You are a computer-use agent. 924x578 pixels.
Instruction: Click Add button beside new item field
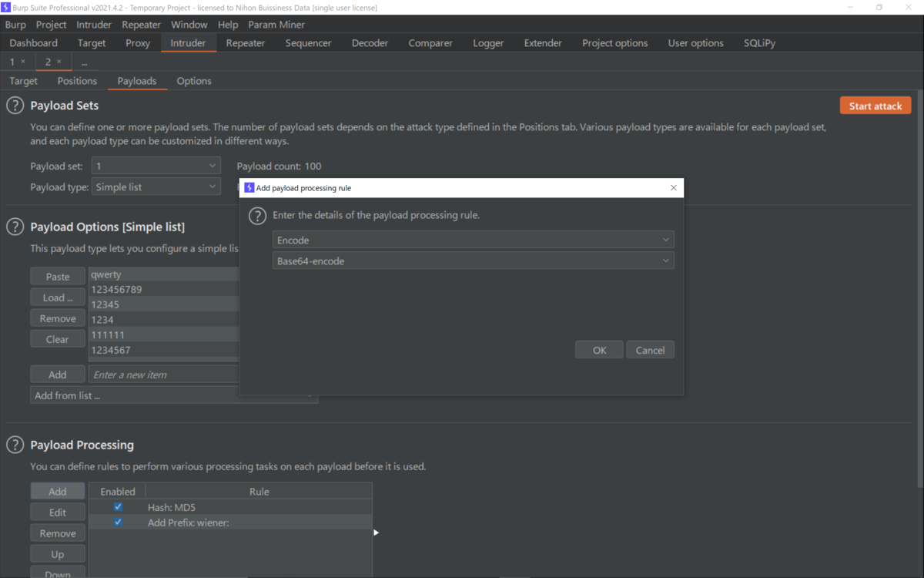click(x=58, y=375)
